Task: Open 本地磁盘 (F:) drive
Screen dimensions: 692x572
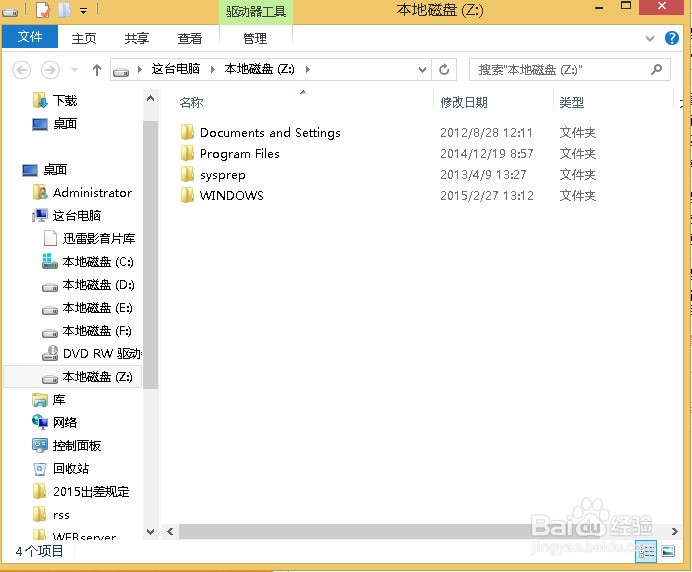Action: click(97, 331)
